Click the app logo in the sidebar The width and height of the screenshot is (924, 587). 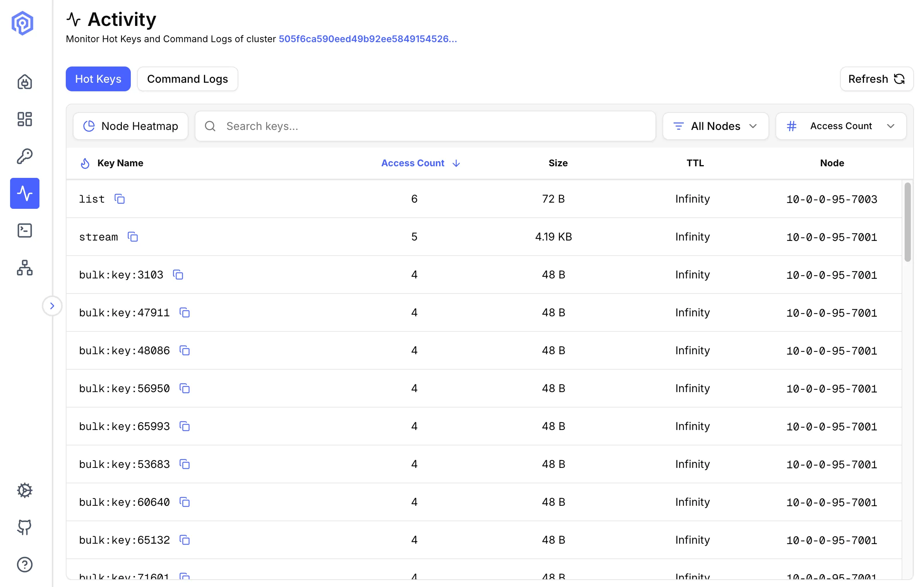click(x=22, y=23)
